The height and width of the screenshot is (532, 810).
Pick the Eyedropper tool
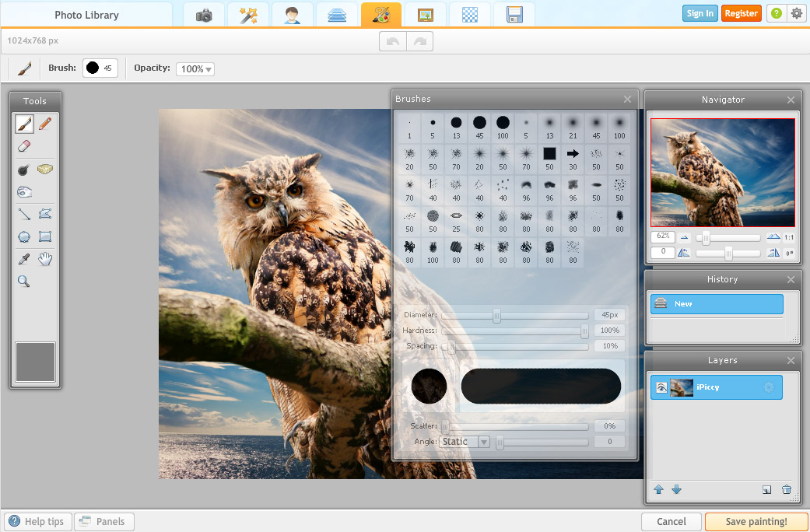pos(24,260)
